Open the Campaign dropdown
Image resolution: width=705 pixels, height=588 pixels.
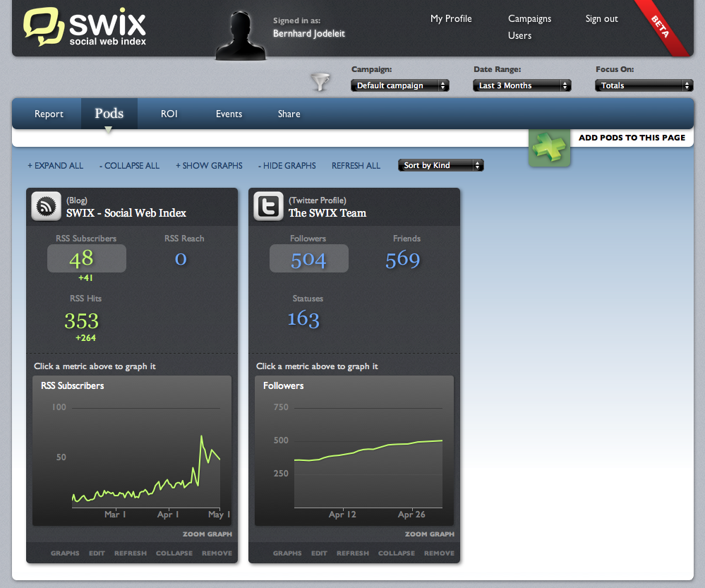click(x=399, y=85)
